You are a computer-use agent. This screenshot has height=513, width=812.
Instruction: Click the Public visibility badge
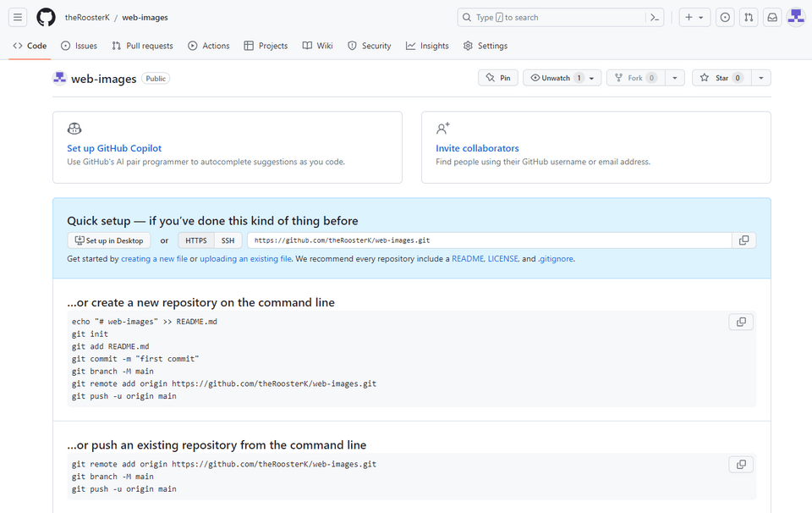[x=156, y=79]
